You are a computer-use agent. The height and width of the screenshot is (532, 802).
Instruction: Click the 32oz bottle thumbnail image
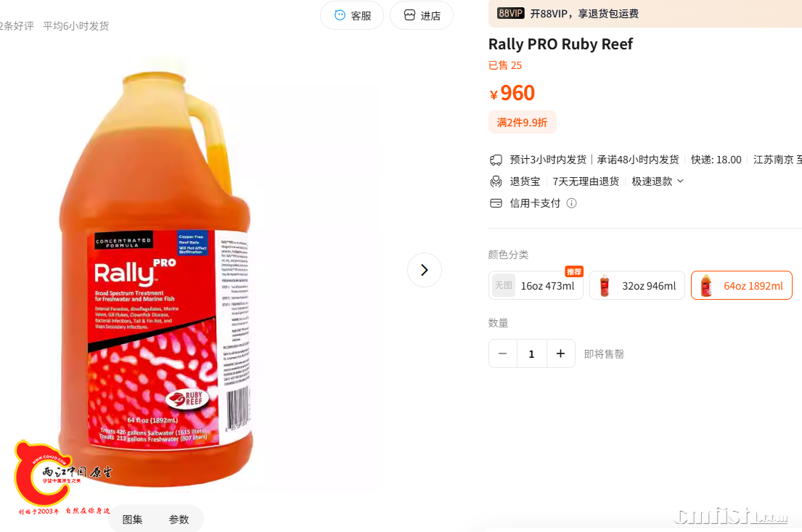(x=605, y=285)
